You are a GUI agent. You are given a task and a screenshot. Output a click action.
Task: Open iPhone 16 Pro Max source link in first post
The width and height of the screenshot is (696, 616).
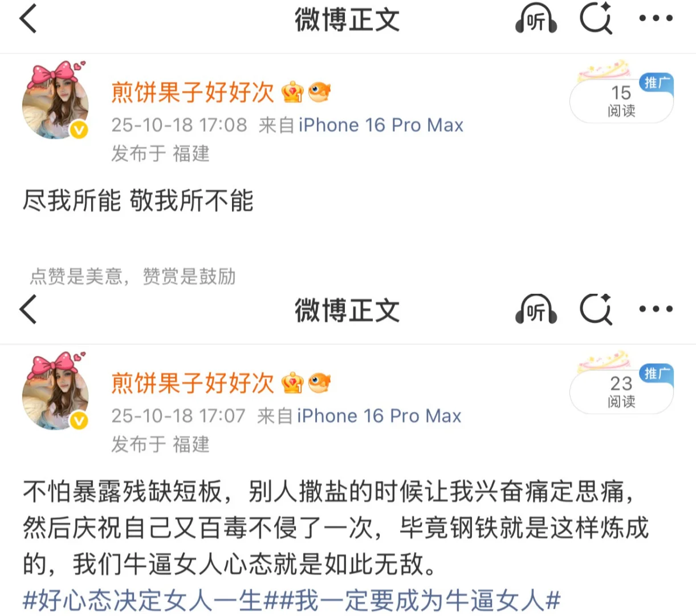point(381,125)
